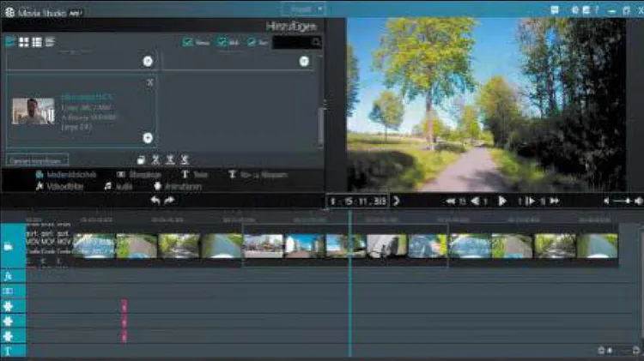Open the Texte tab
Viewport: 644px width, 361px height.
click(195, 174)
